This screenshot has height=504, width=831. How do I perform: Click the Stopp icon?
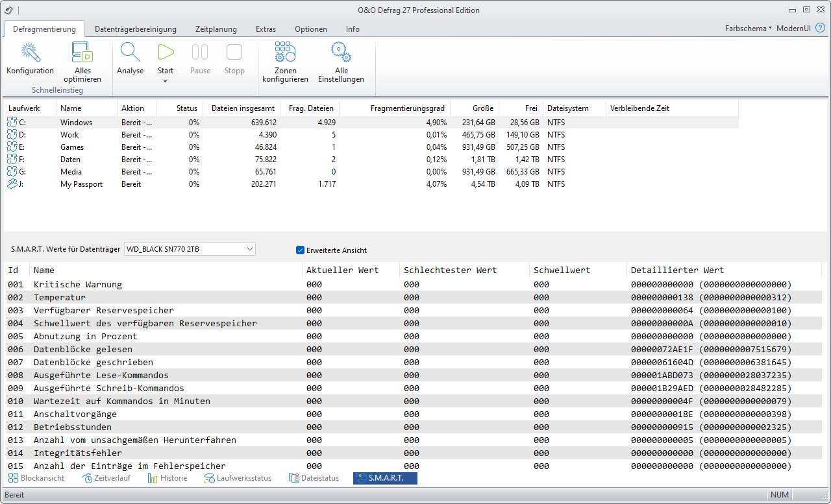click(234, 53)
